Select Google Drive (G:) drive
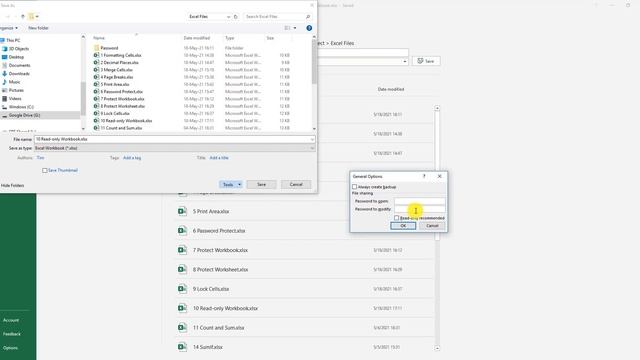Viewport: 640px width, 360px height. coord(24,116)
